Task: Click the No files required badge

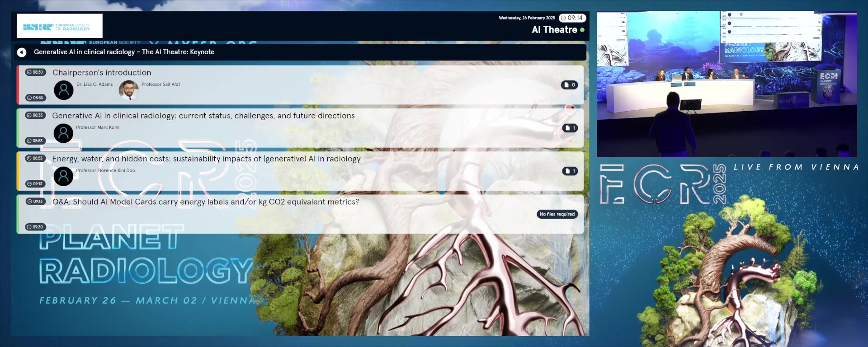Action: tap(557, 214)
